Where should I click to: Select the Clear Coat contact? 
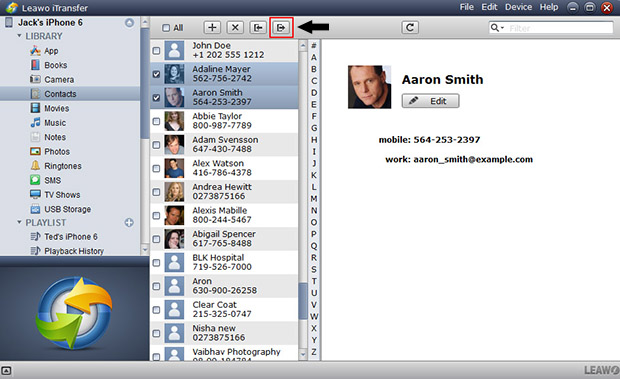224,309
